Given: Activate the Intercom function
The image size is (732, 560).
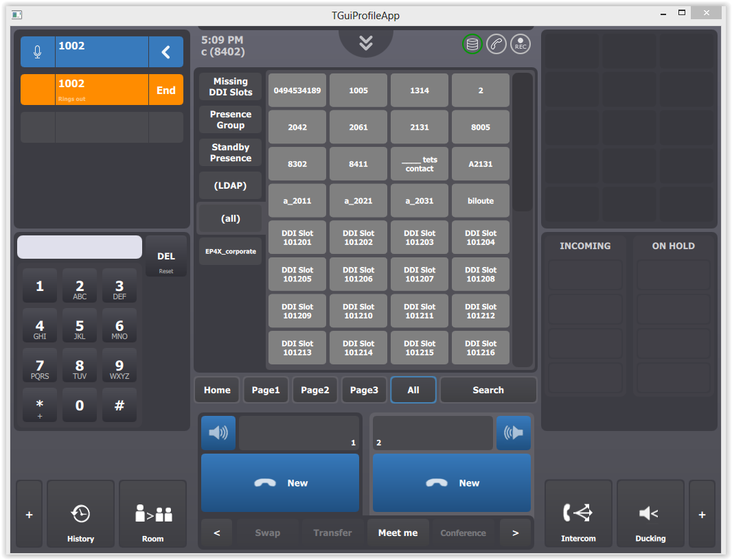Looking at the screenshot, I should click(x=578, y=514).
